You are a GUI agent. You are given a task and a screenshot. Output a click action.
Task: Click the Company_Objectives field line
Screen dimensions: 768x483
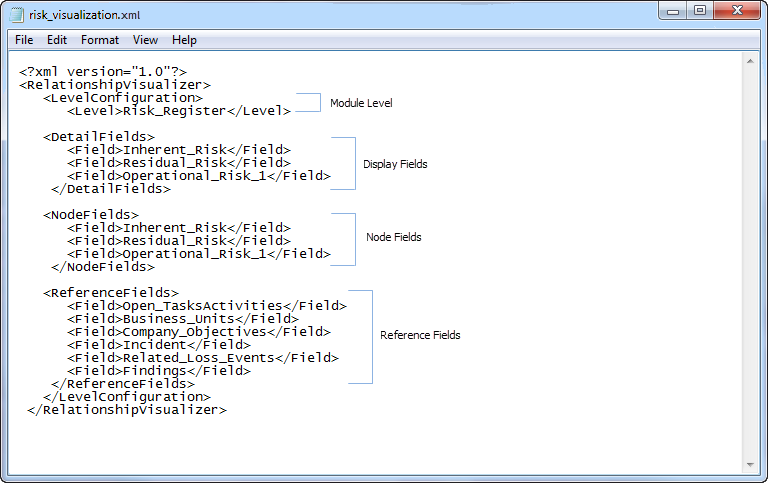tap(199, 332)
